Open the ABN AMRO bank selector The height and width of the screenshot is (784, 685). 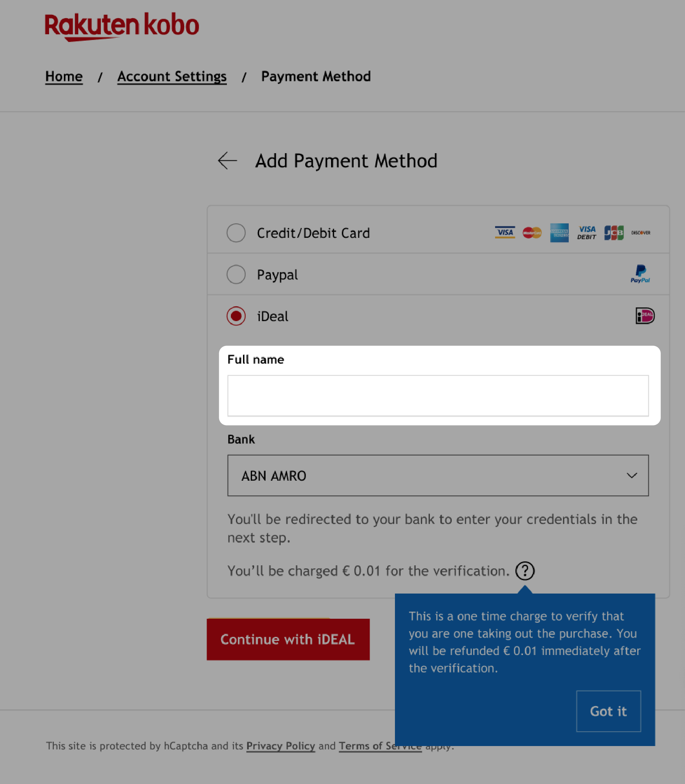pos(438,475)
